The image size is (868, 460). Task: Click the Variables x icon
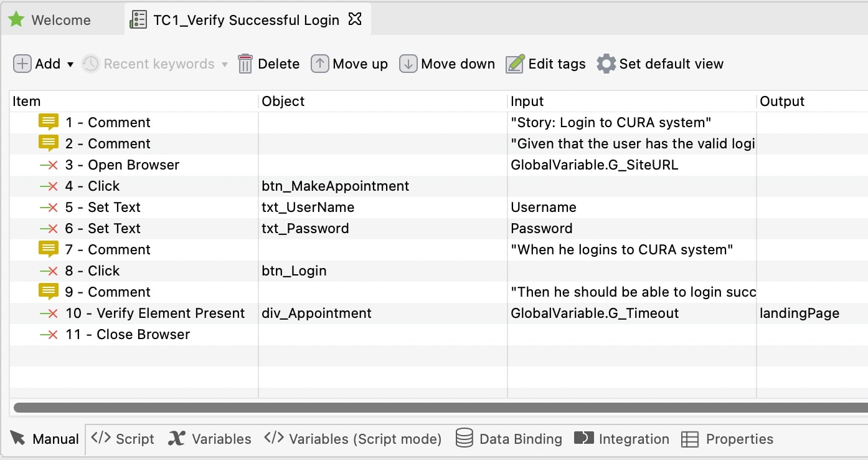coord(177,439)
